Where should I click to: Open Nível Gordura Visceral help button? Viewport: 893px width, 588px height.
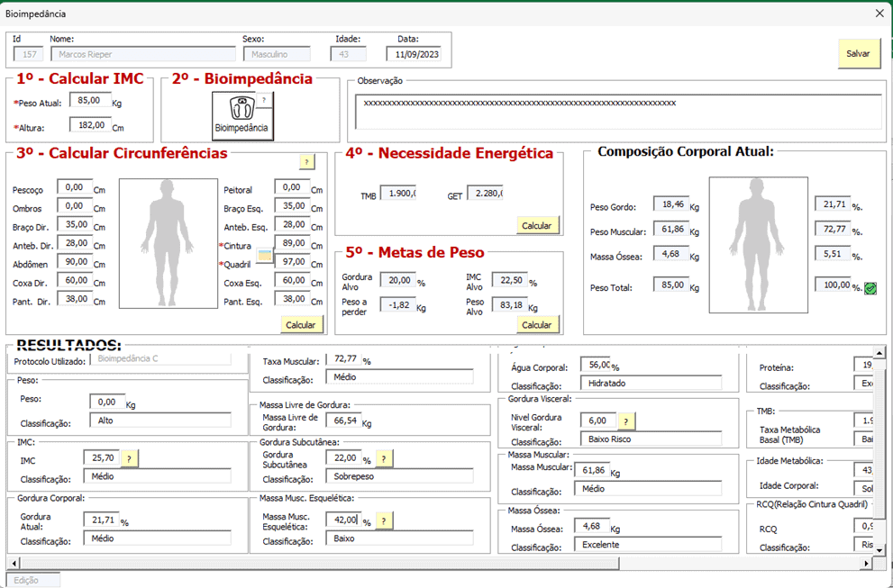coord(626,421)
